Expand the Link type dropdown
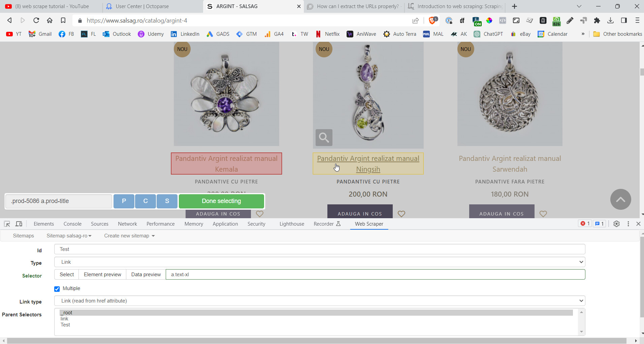 [x=319, y=301]
